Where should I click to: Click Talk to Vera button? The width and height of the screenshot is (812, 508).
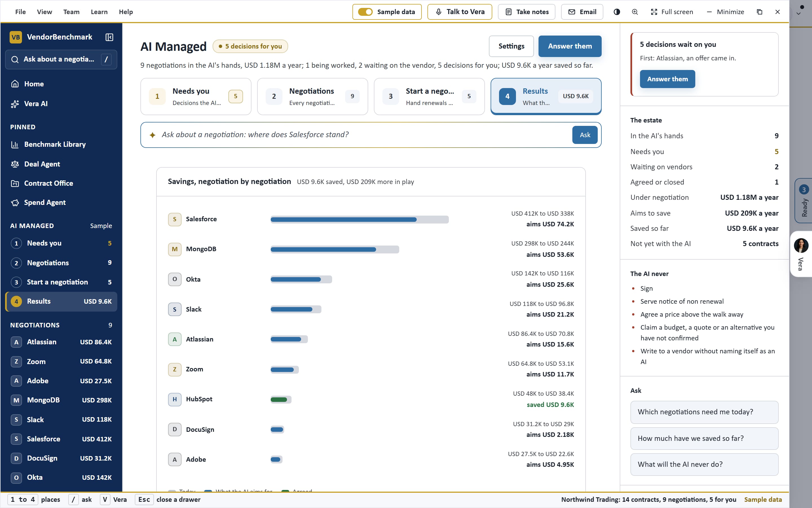(x=460, y=12)
